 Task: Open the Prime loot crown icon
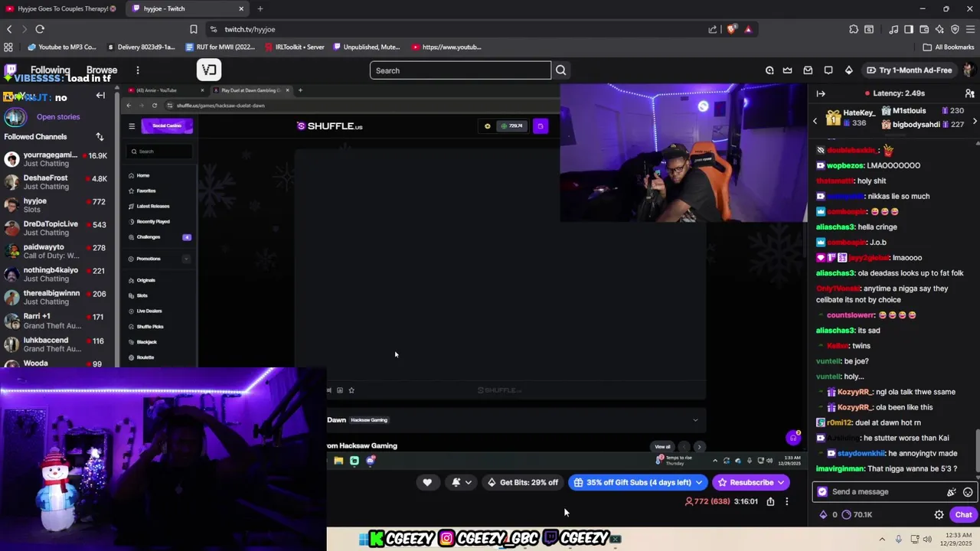coord(788,70)
